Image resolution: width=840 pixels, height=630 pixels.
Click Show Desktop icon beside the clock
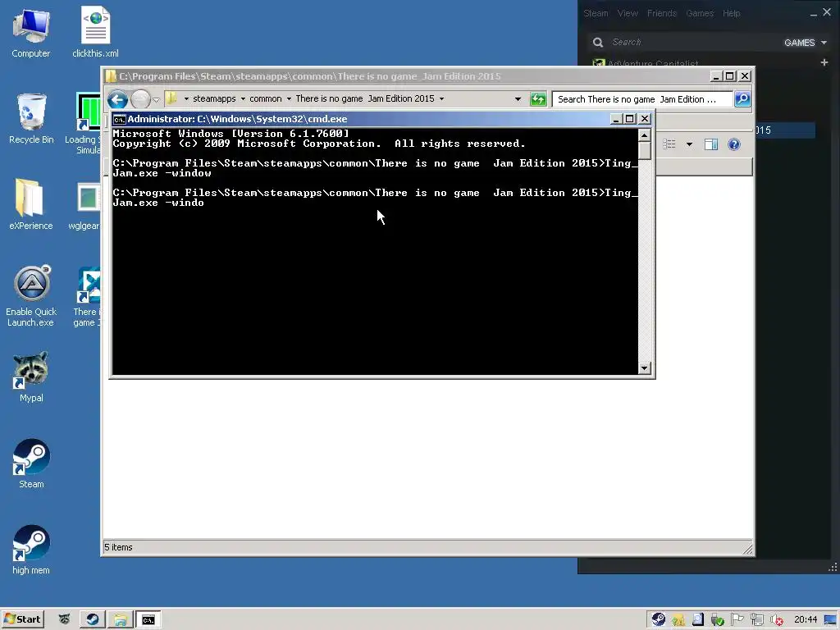830,620
